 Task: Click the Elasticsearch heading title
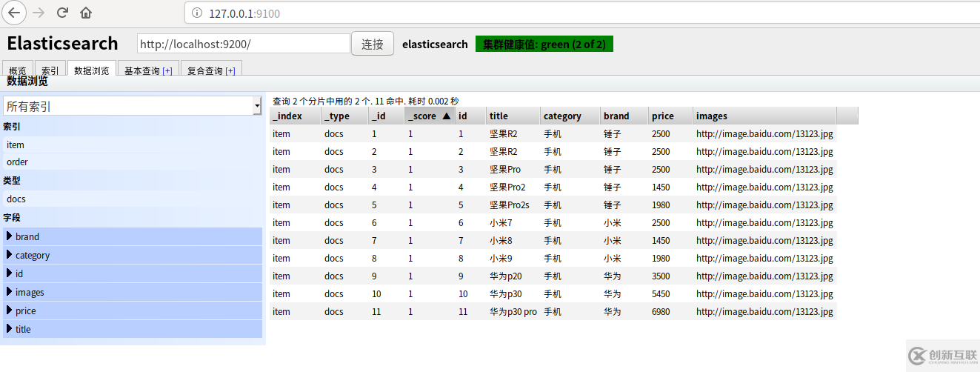pyautogui.click(x=62, y=43)
